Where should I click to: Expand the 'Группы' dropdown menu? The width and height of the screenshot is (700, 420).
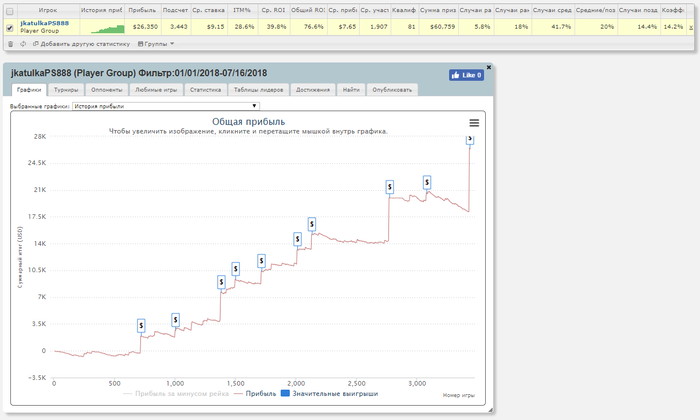pyautogui.click(x=156, y=44)
